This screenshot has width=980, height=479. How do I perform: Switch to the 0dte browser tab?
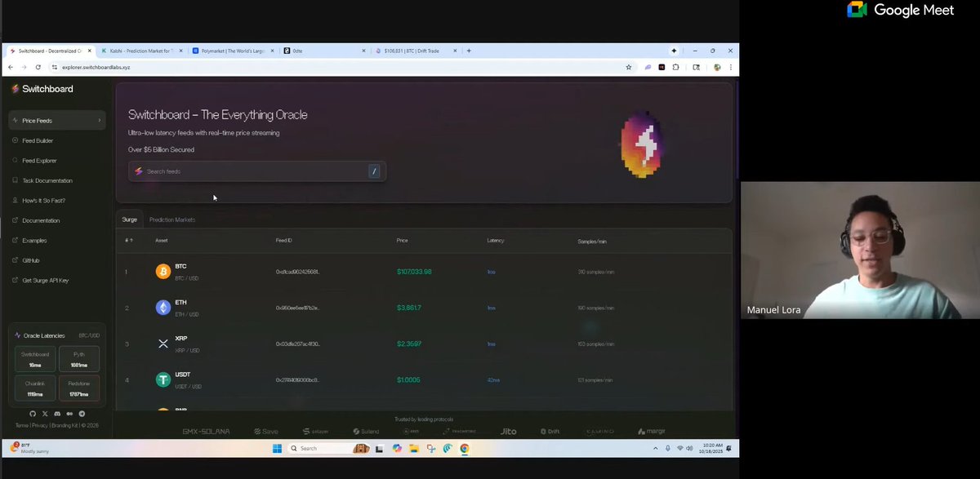pos(324,51)
